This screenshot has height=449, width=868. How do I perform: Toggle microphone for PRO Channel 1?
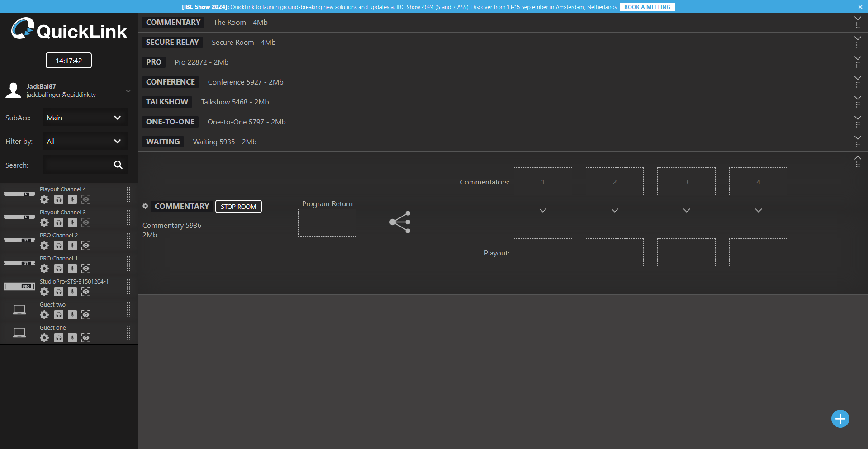tap(72, 269)
